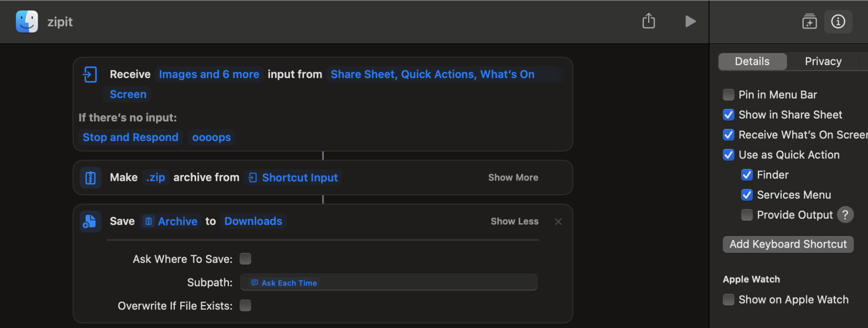Open the Action Library icon
The image size is (868, 328).
coord(809,21)
